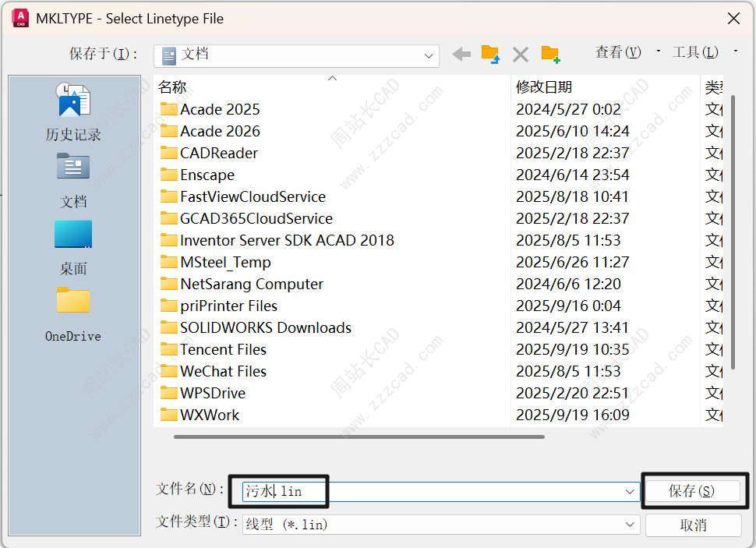Click the Delete X icon
Viewport: 756px width, 548px height.
tap(520, 55)
